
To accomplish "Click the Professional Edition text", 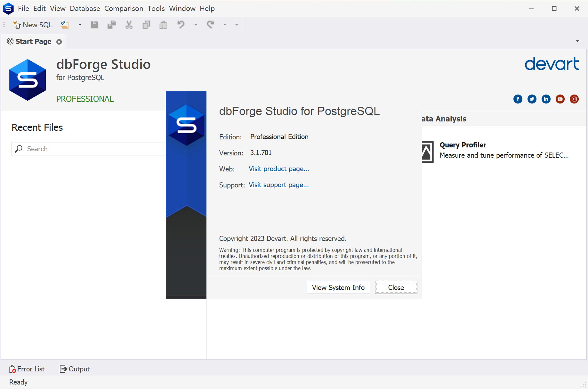I will pyautogui.click(x=279, y=137).
